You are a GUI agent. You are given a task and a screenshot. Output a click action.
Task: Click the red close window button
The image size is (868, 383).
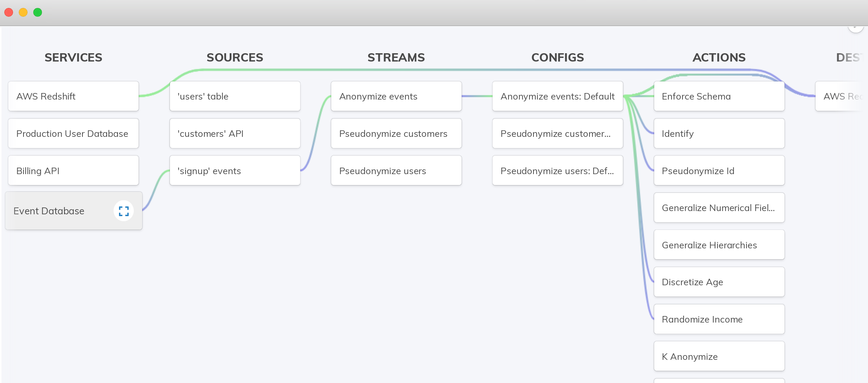9,12
